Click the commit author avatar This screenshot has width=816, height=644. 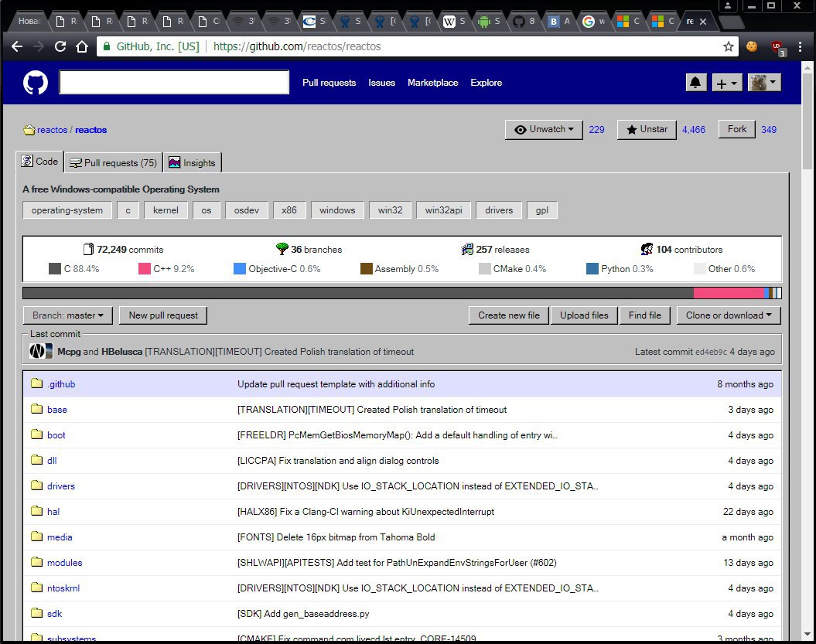coord(40,351)
